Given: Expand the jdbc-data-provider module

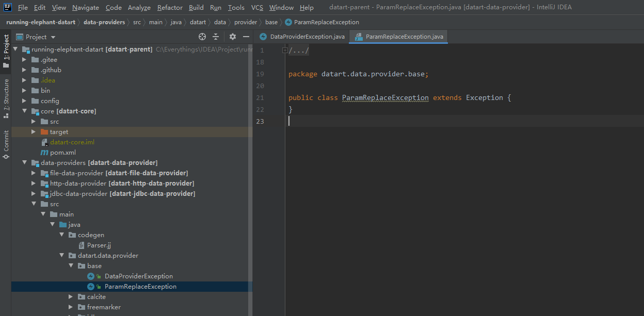Looking at the screenshot, I should click(34, 194).
